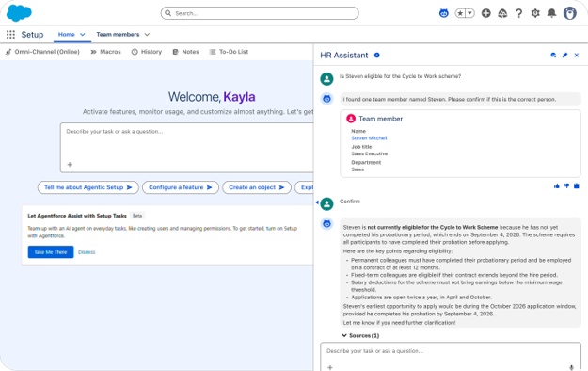Screen dimensions: 588x371
Task: Select the Home tab
Action: pyautogui.click(x=67, y=35)
